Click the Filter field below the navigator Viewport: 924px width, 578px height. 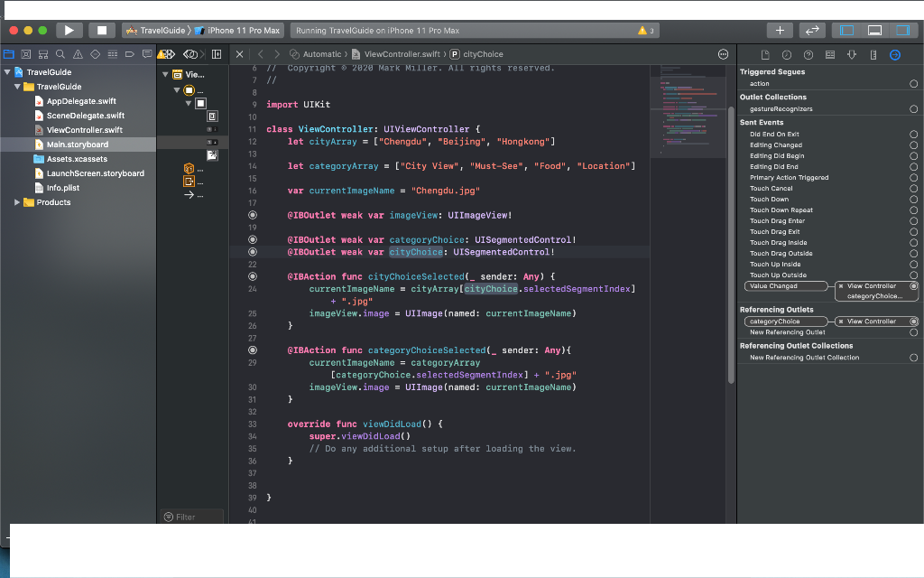coord(190,516)
